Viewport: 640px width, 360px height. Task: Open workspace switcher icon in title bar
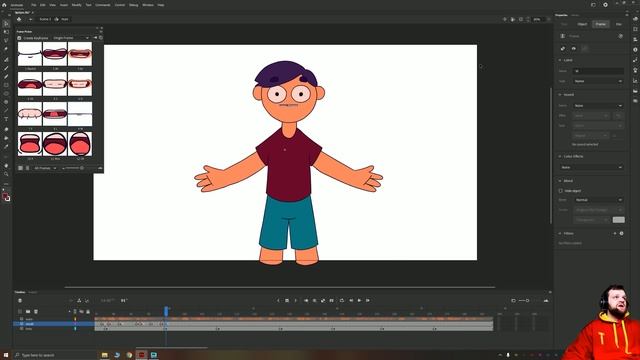click(x=593, y=5)
